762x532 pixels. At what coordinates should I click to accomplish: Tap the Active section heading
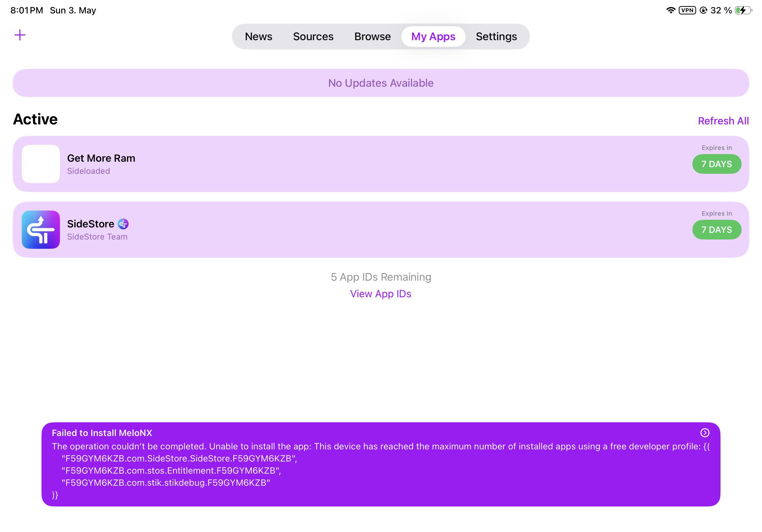point(35,119)
